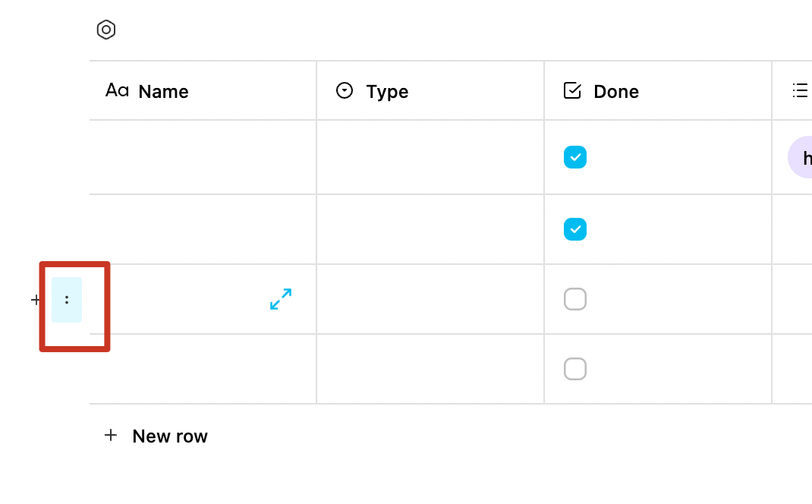Image resolution: width=812 pixels, height=504 pixels.
Task: Select the Type cell in second row
Action: click(x=430, y=228)
